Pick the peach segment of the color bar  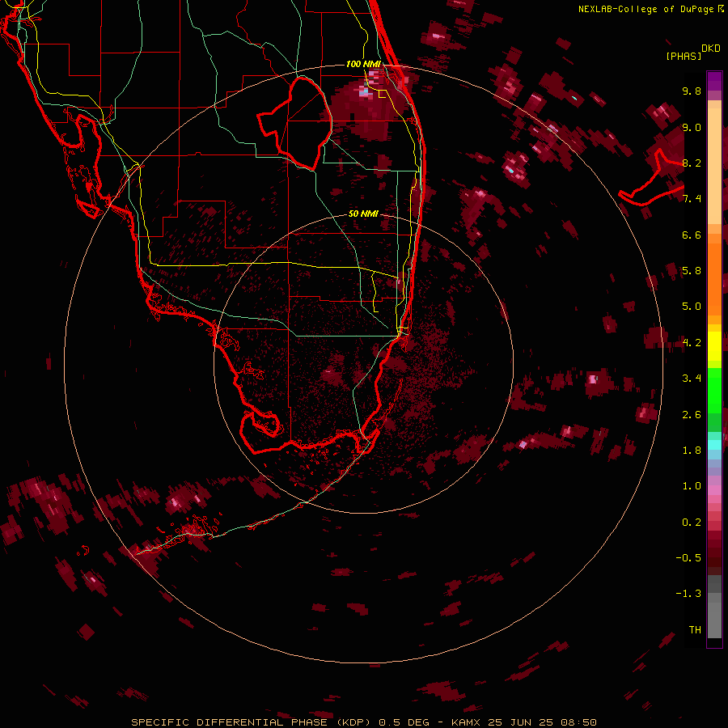pyautogui.click(x=714, y=166)
